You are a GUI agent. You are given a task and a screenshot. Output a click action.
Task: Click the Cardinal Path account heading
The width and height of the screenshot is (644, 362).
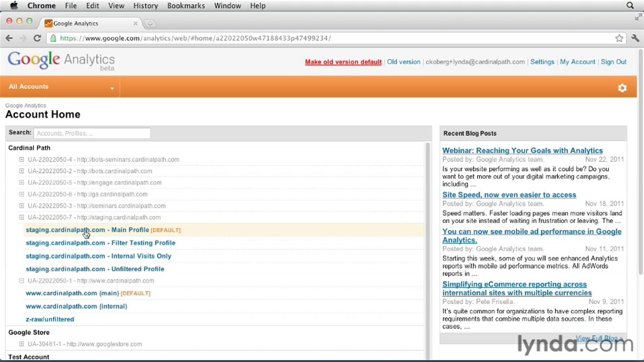coord(29,148)
